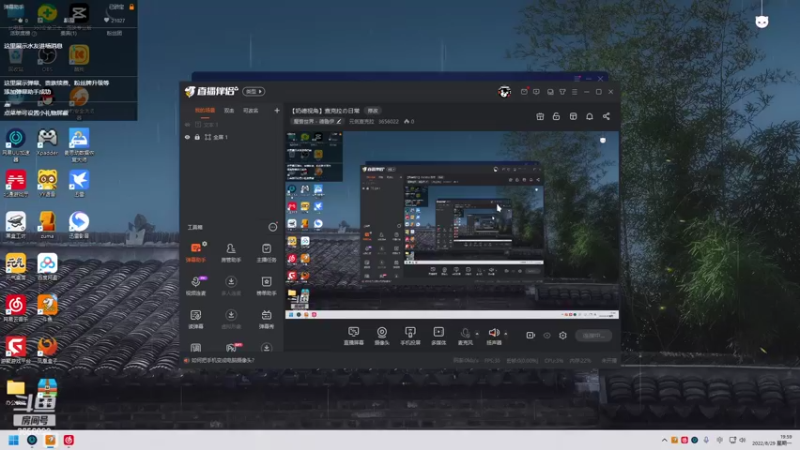
Task: Select the 全屏 1 source row
Action: click(232, 137)
